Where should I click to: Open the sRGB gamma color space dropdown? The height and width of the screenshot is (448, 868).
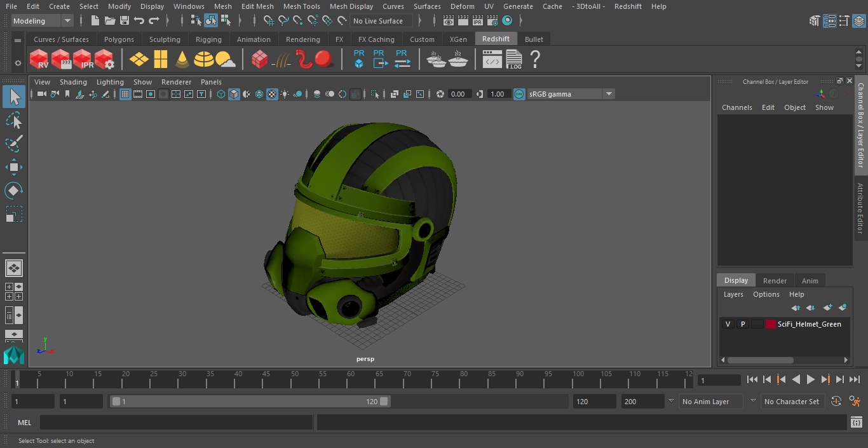point(608,94)
